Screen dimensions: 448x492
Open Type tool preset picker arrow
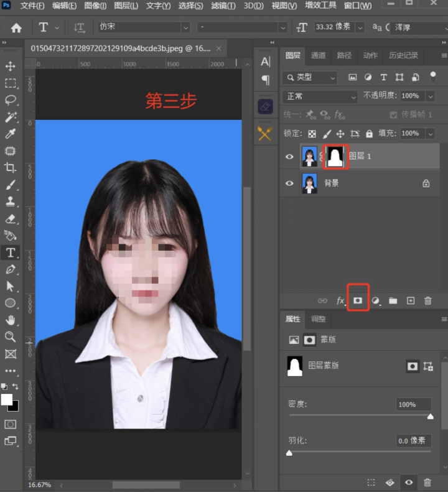[57, 28]
